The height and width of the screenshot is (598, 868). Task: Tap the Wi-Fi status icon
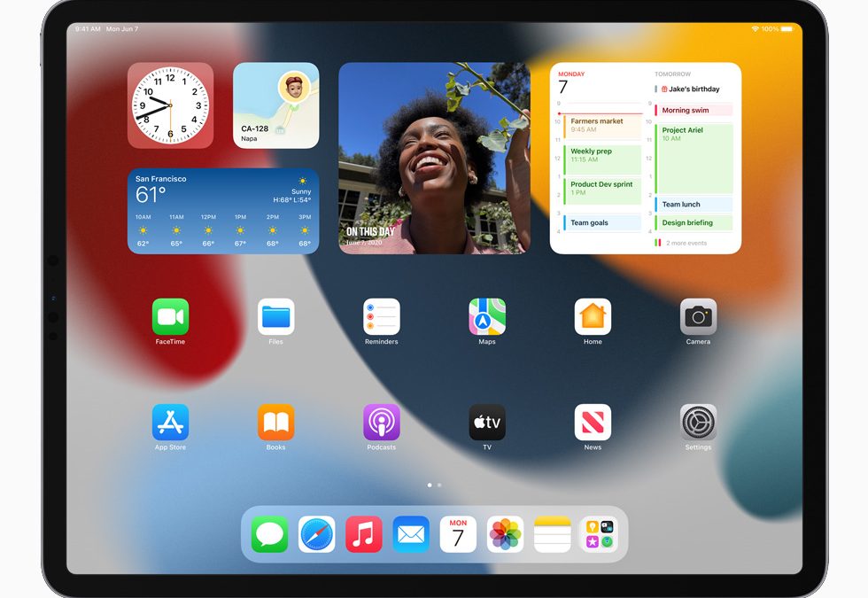pyautogui.click(x=755, y=28)
